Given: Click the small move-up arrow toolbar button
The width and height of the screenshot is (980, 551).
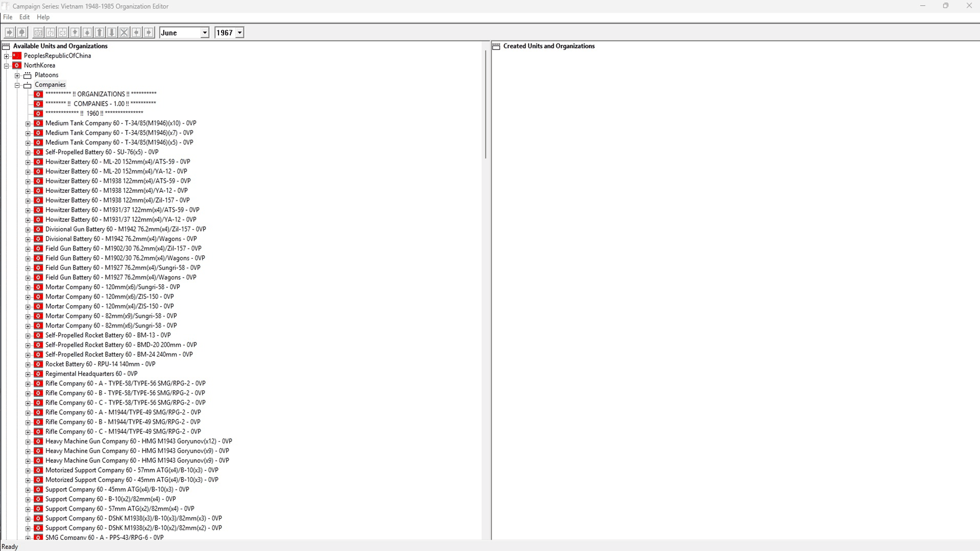Looking at the screenshot, I should (x=75, y=33).
